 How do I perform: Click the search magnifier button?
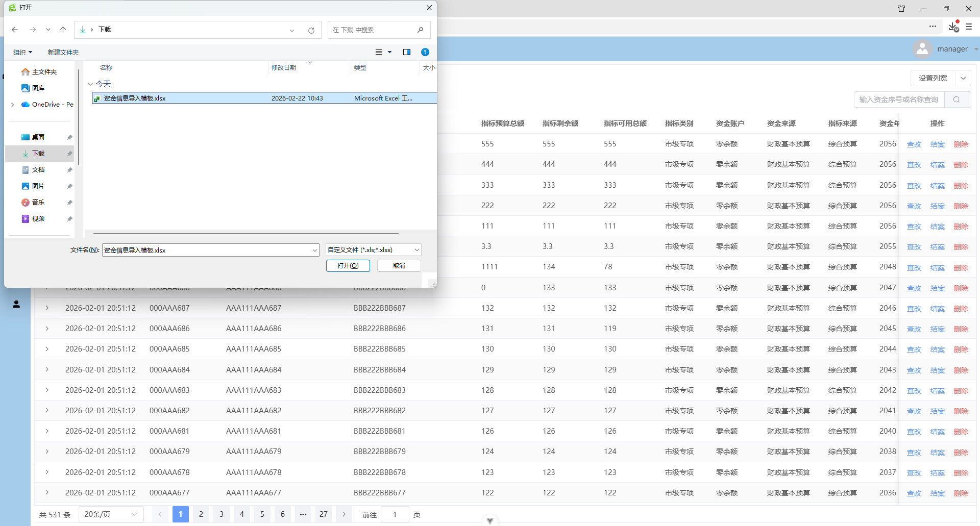click(x=957, y=99)
